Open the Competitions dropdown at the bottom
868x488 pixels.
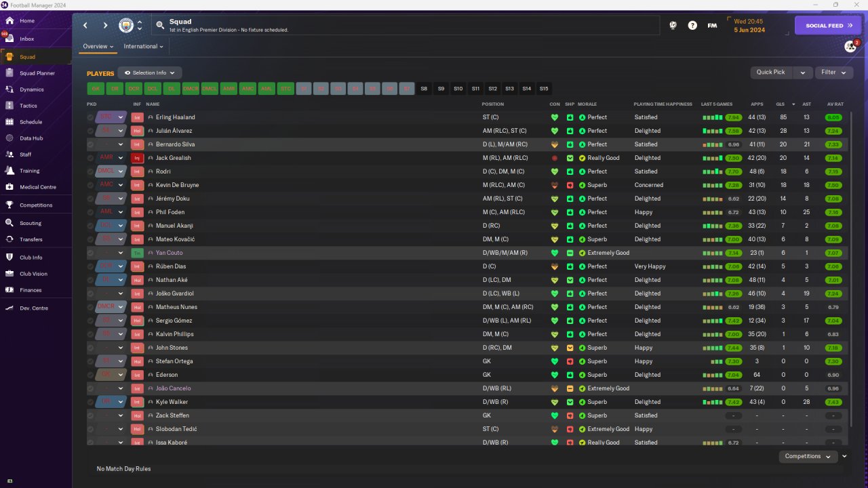pyautogui.click(x=808, y=456)
